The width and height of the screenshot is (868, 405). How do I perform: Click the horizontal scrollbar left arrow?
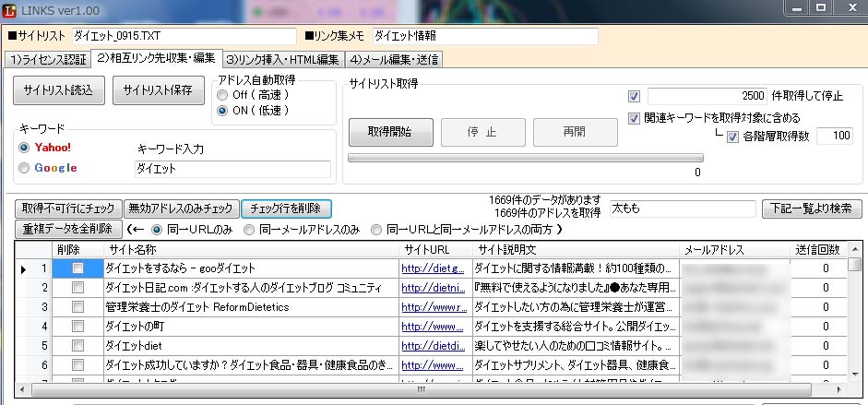(22, 389)
